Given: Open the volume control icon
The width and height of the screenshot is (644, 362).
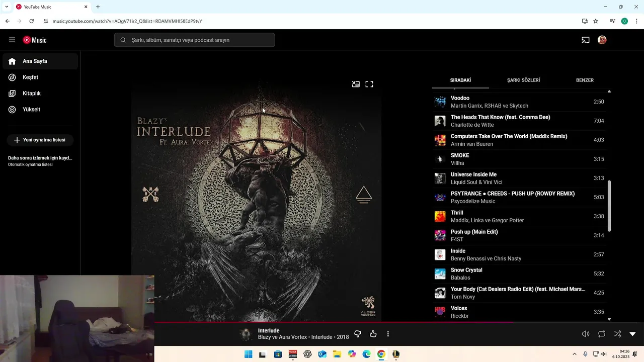Looking at the screenshot, I should 586,334.
